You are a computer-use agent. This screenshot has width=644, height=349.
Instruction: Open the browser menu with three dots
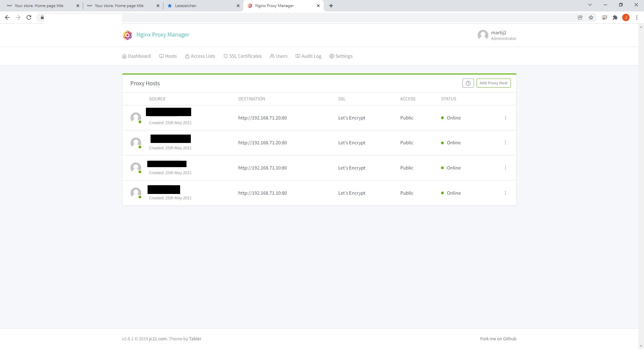tap(637, 17)
